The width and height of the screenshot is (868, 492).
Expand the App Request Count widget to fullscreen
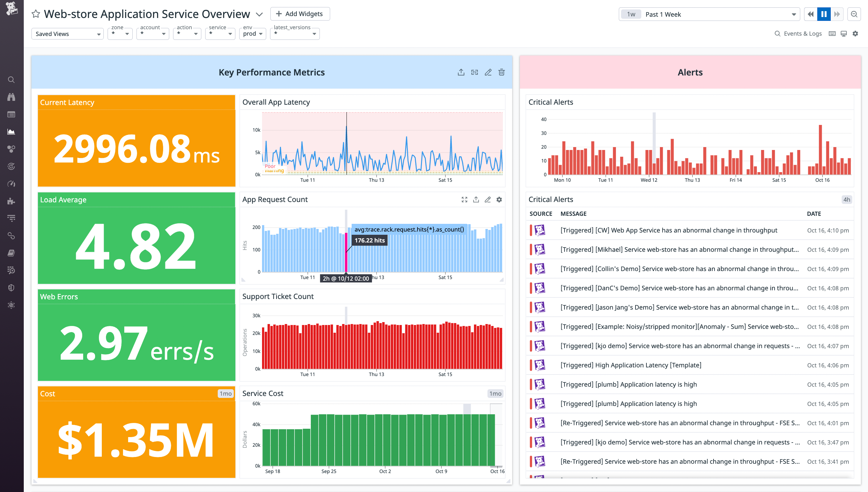click(x=465, y=199)
